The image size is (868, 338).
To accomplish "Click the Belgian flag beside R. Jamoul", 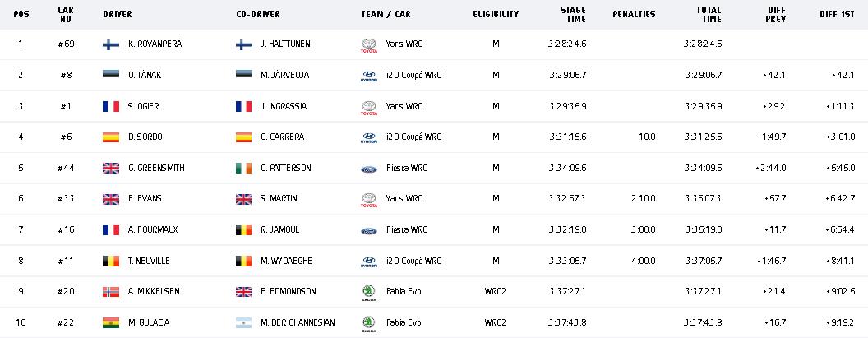I will tap(243, 230).
